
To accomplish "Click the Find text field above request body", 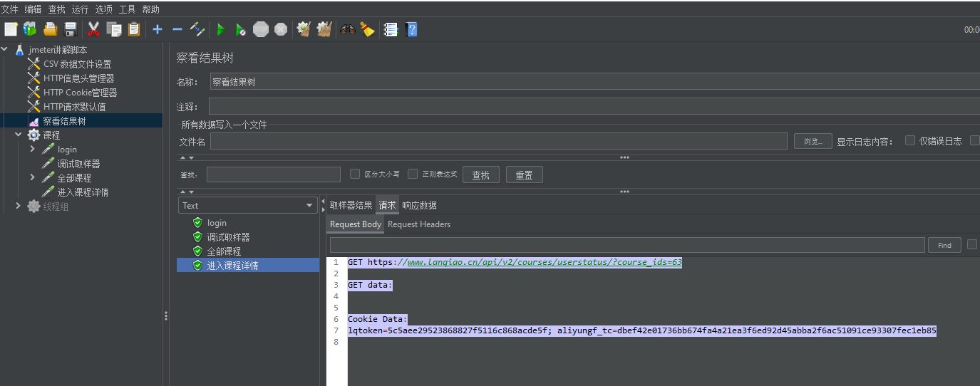I will pyautogui.click(x=627, y=245).
